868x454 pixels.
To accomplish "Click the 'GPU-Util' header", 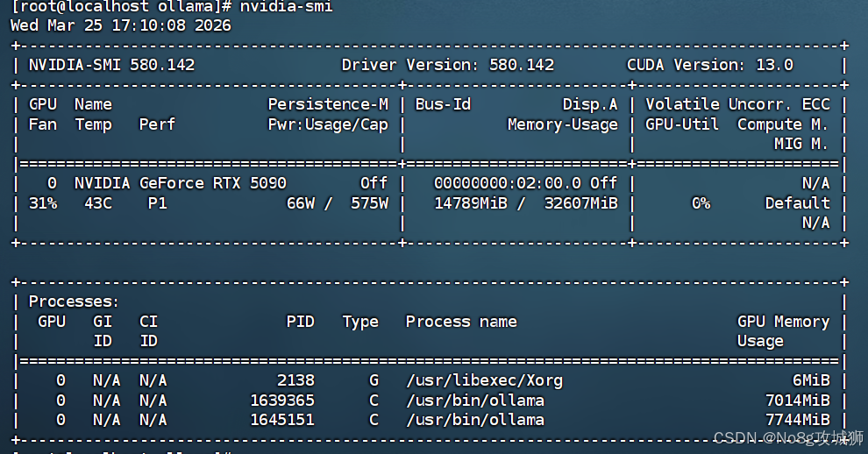I will point(682,124).
